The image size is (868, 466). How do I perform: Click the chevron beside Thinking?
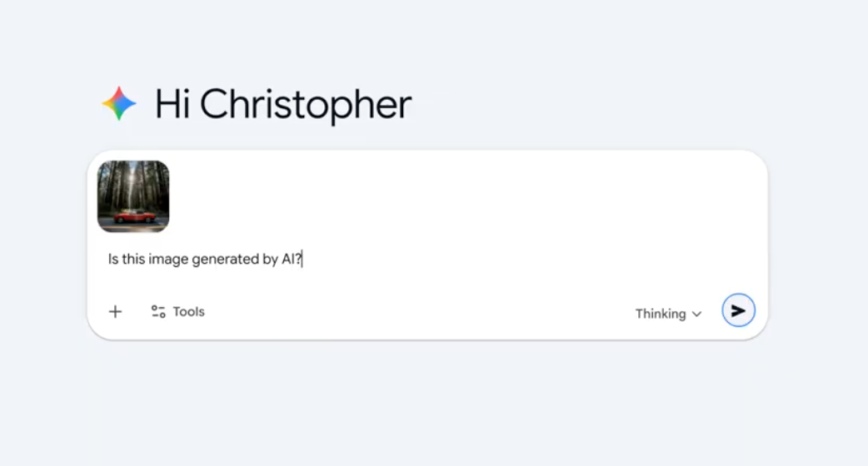pyautogui.click(x=697, y=315)
